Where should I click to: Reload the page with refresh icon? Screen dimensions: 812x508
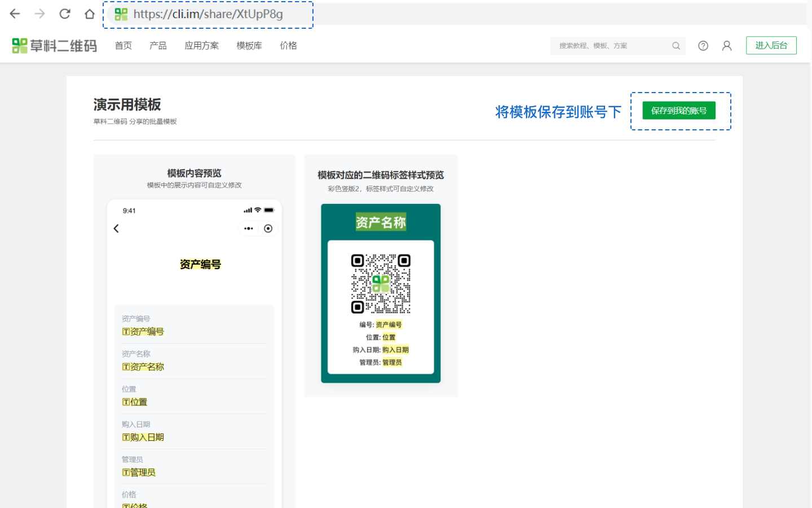[x=65, y=14]
